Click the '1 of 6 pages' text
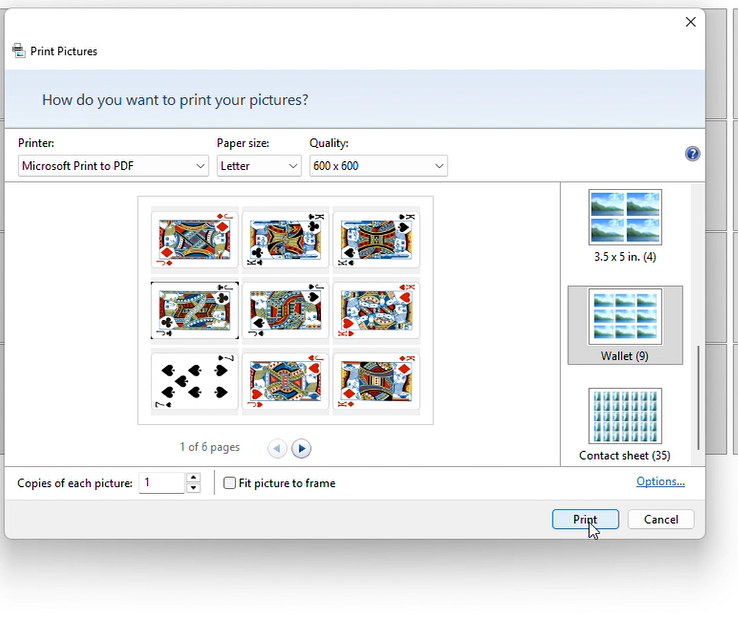 coord(209,447)
